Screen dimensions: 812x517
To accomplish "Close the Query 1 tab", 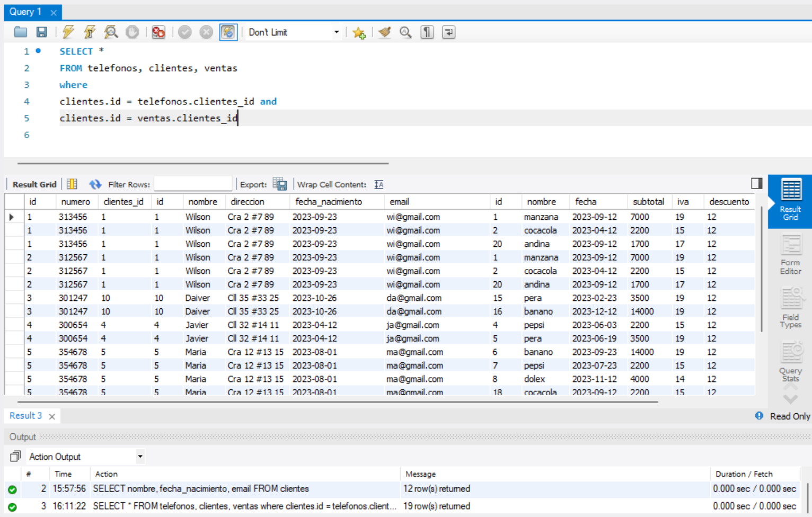I will pyautogui.click(x=54, y=12).
